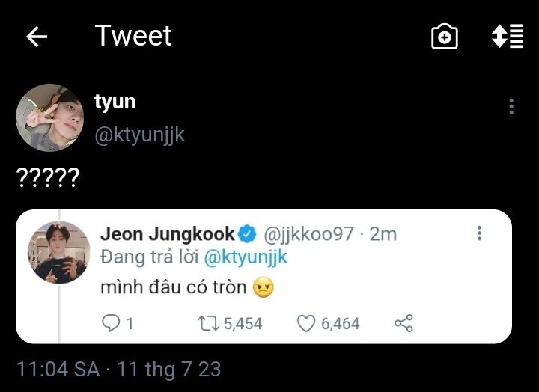Viewport: 539px width, 392px height.
Task: Tap the retweet icon
Action: (x=207, y=323)
